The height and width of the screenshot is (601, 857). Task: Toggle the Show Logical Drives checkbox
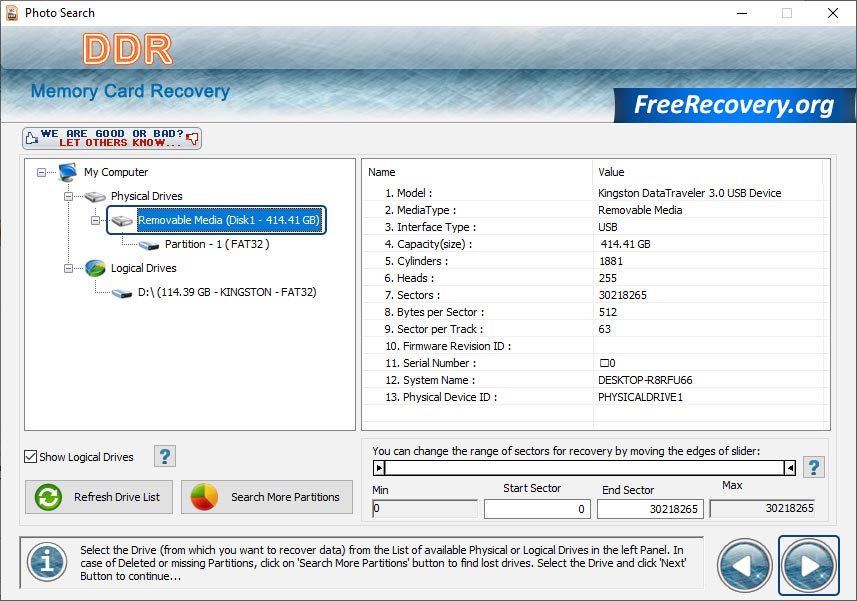(x=31, y=457)
